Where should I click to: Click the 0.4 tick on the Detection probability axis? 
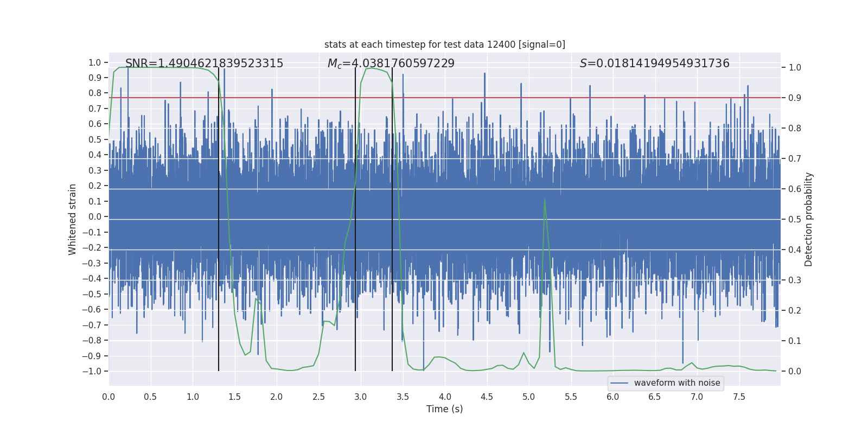795,250
